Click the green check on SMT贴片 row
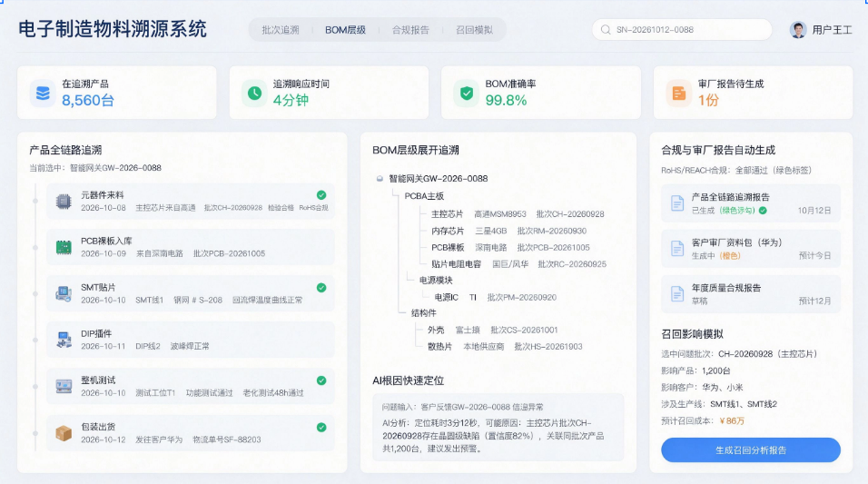The width and height of the screenshot is (868, 484). 321,288
